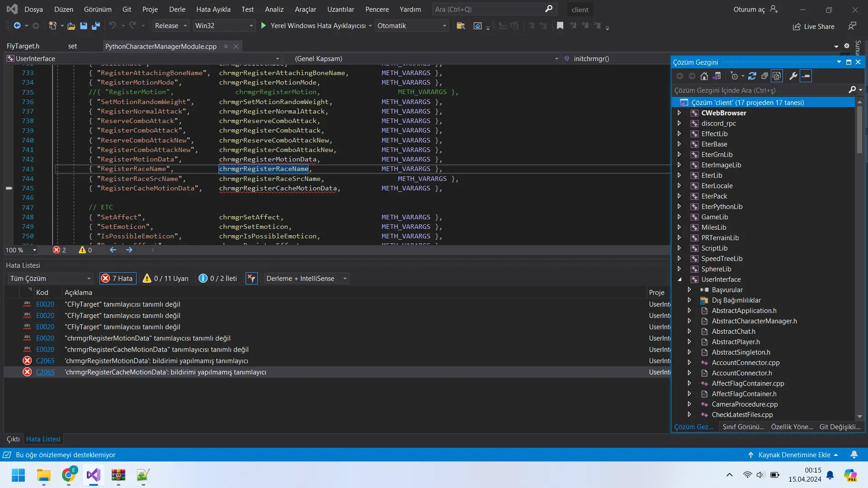
Task: Start the Yerel Windows debugger play button
Action: pyautogui.click(x=264, y=26)
